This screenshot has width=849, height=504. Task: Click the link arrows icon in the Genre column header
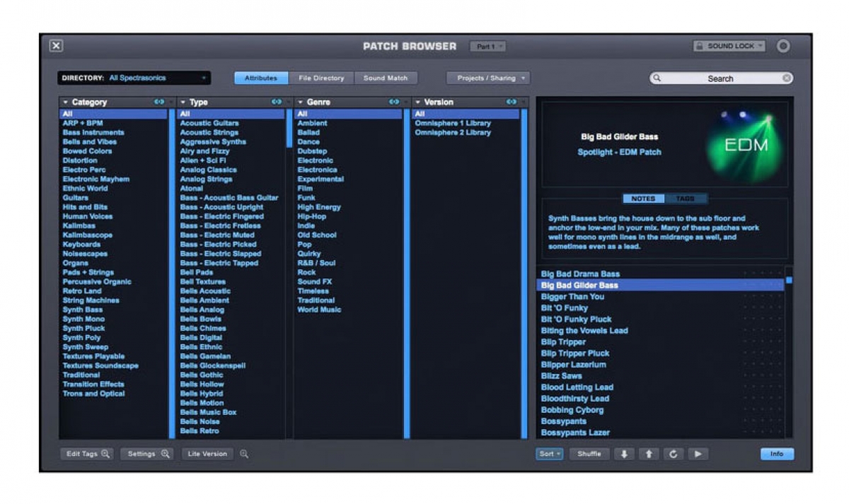pos(394,102)
